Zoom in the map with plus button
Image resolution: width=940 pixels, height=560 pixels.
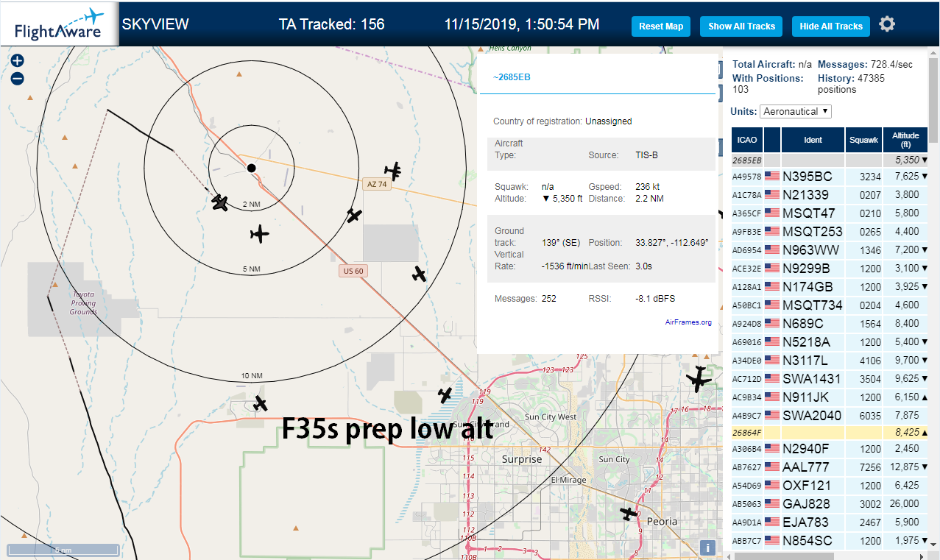click(x=18, y=61)
